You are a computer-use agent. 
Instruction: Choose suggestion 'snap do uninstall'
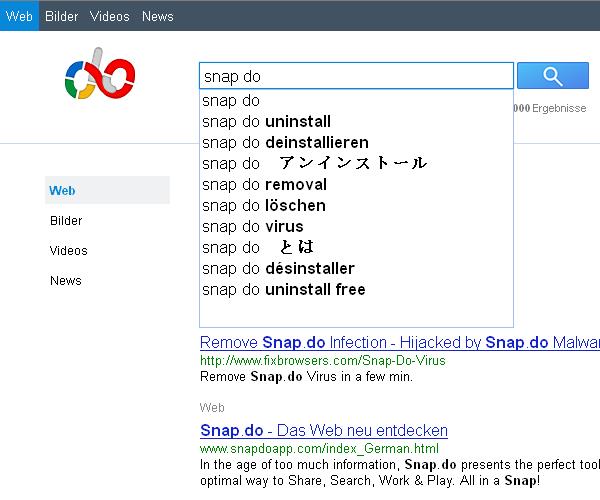click(x=356, y=122)
